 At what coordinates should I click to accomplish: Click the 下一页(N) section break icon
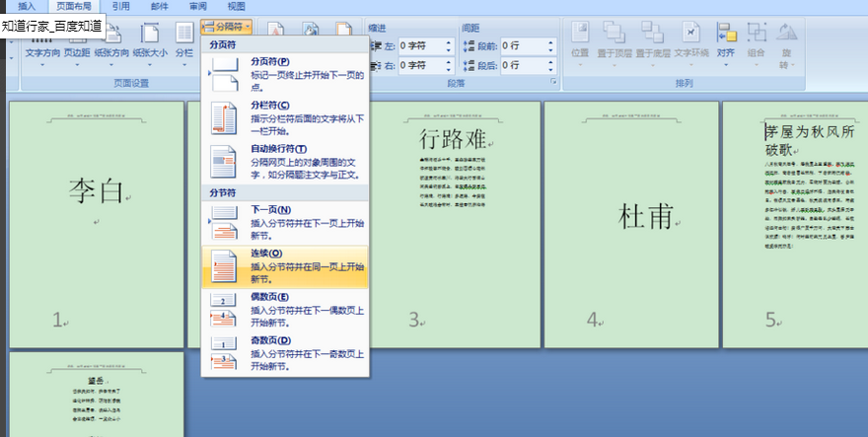tap(224, 223)
